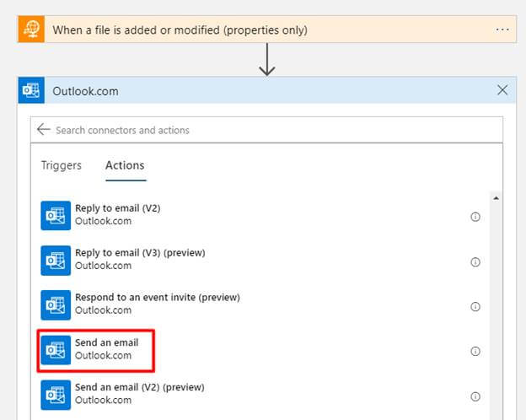This screenshot has height=420, width=526.
Task: Click the back arrow beside the search box
Action: click(x=44, y=129)
